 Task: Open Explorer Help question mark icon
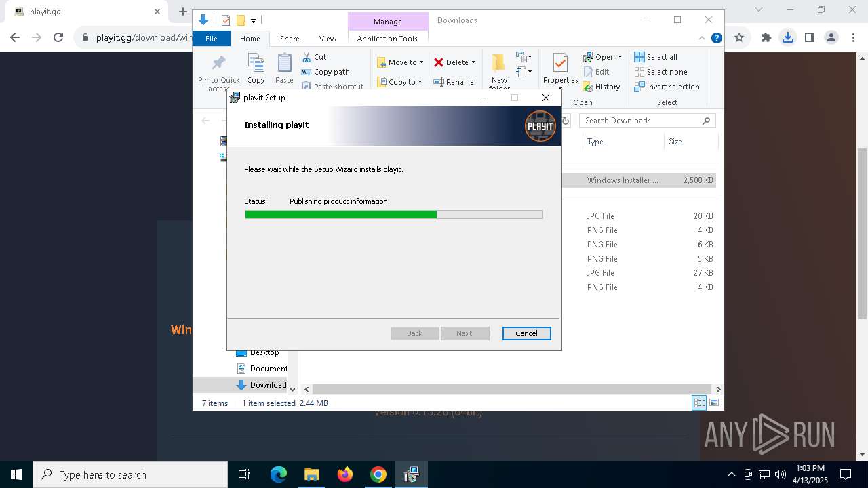tap(716, 39)
